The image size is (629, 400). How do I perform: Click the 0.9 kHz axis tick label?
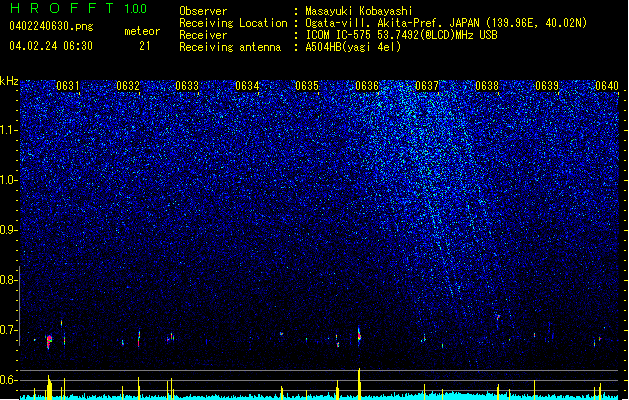point(8,230)
